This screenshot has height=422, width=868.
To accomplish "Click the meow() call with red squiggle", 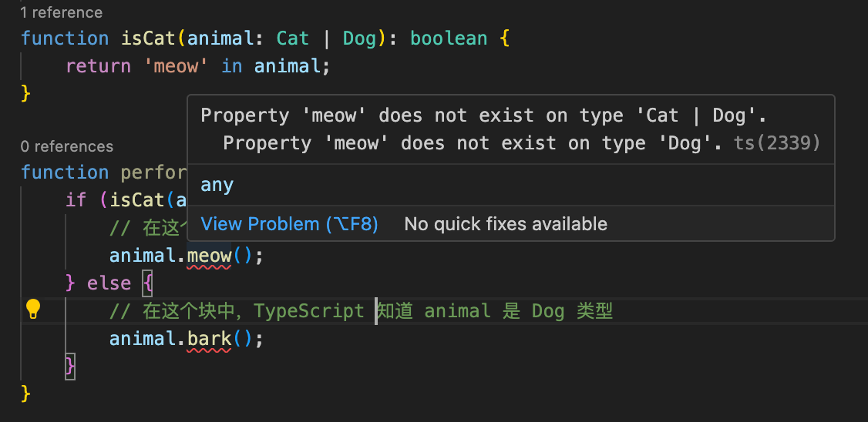I will point(209,255).
